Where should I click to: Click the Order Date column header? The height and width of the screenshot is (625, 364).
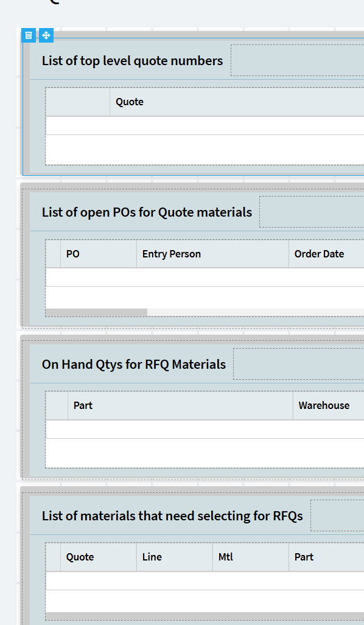tap(326, 254)
